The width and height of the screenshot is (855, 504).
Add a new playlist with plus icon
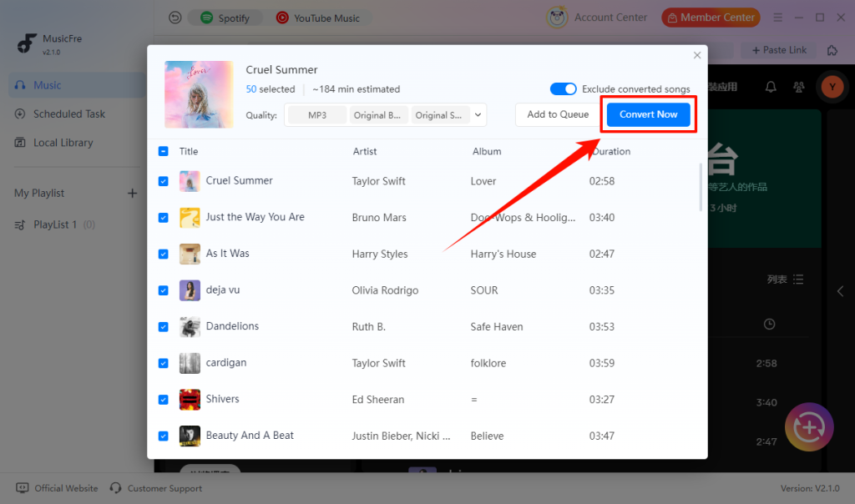pos(132,194)
